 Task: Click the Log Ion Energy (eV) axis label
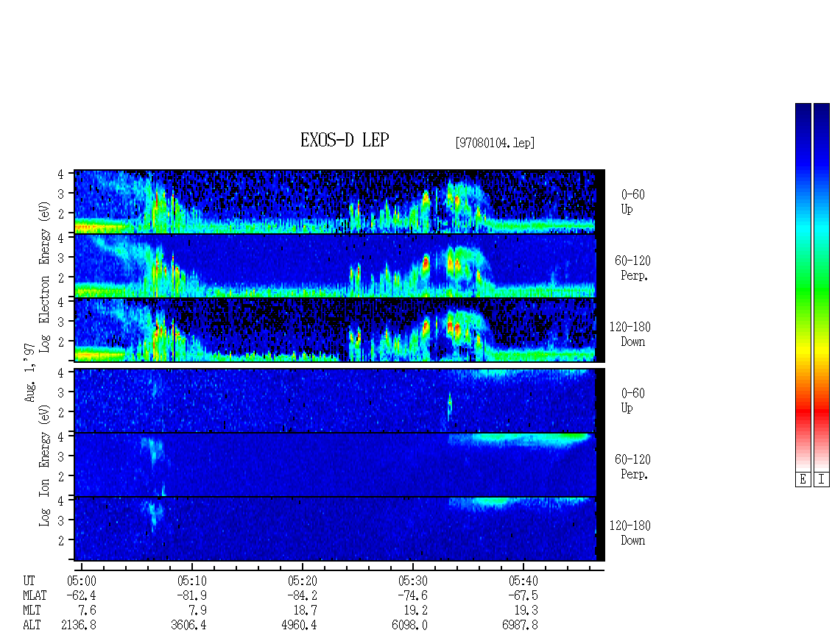(x=45, y=465)
